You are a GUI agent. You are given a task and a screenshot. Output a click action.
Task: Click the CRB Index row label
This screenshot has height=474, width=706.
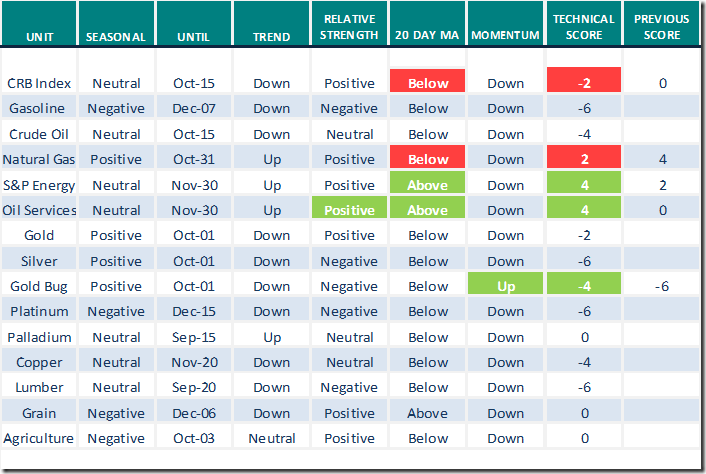tap(39, 82)
